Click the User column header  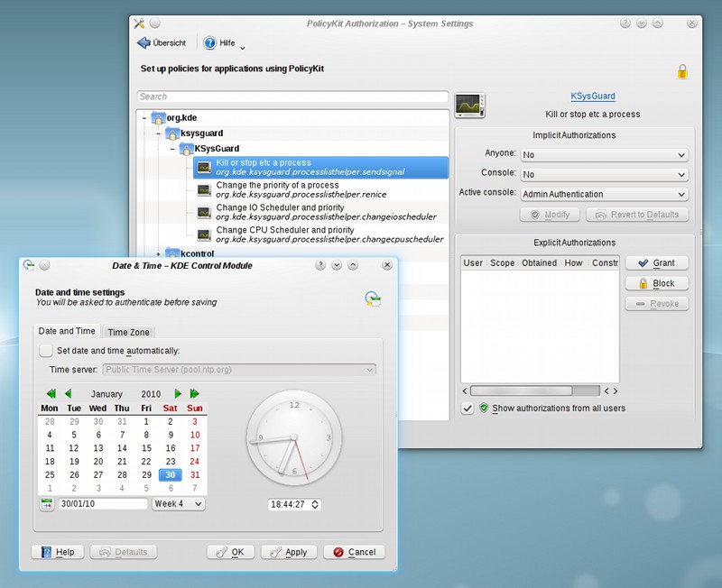[473, 262]
